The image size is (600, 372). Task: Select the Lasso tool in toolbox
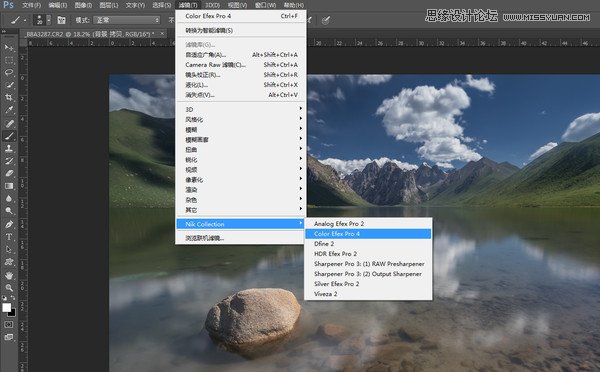pos(9,72)
